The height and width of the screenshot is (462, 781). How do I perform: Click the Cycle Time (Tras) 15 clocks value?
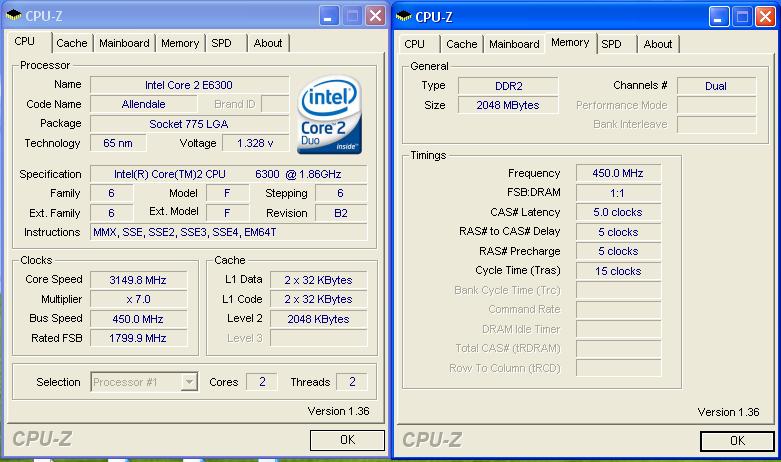coord(618,271)
